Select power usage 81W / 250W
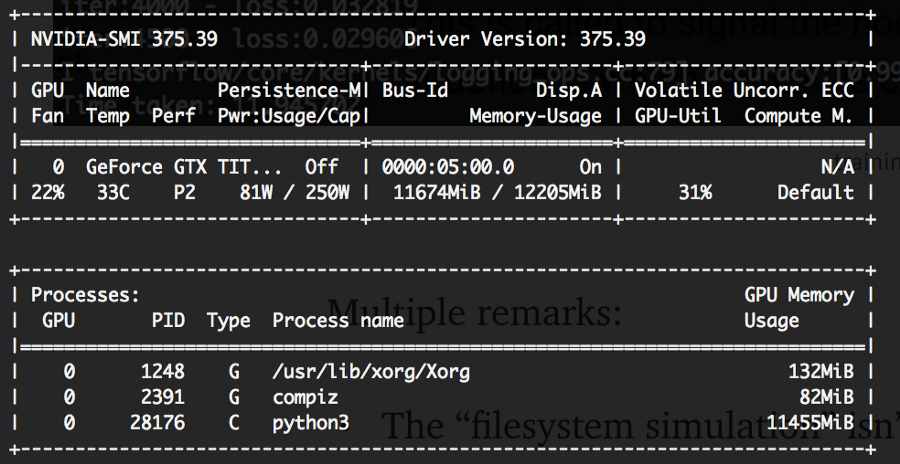 click(x=294, y=192)
